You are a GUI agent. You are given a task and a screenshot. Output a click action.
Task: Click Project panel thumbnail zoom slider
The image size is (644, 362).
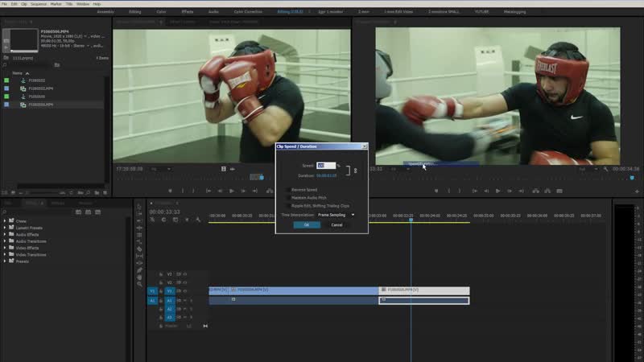point(43,192)
